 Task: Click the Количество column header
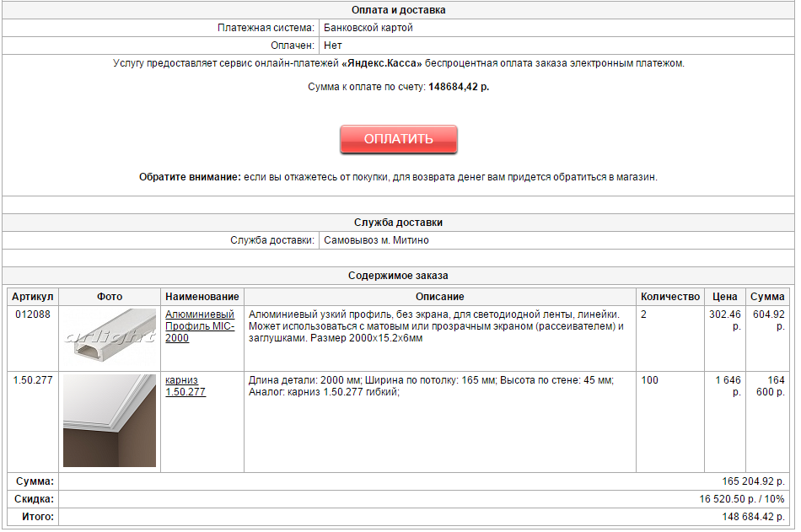pos(670,296)
